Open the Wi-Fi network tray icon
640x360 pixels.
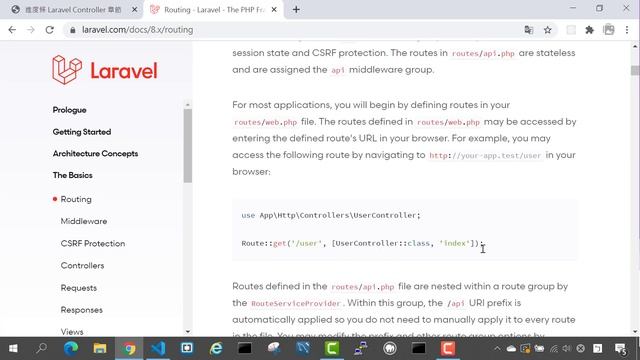click(x=553, y=349)
